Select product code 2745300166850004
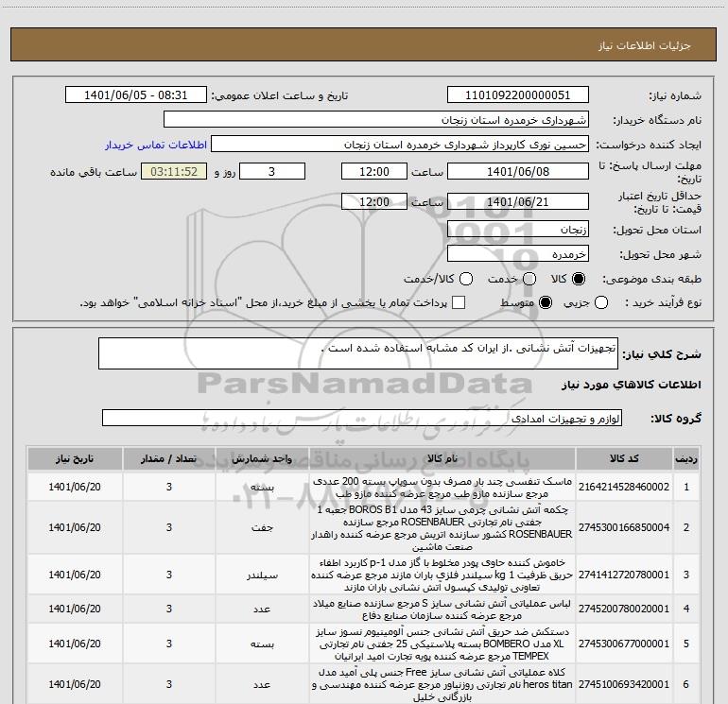This screenshot has width=728, height=704. coord(624,527)
